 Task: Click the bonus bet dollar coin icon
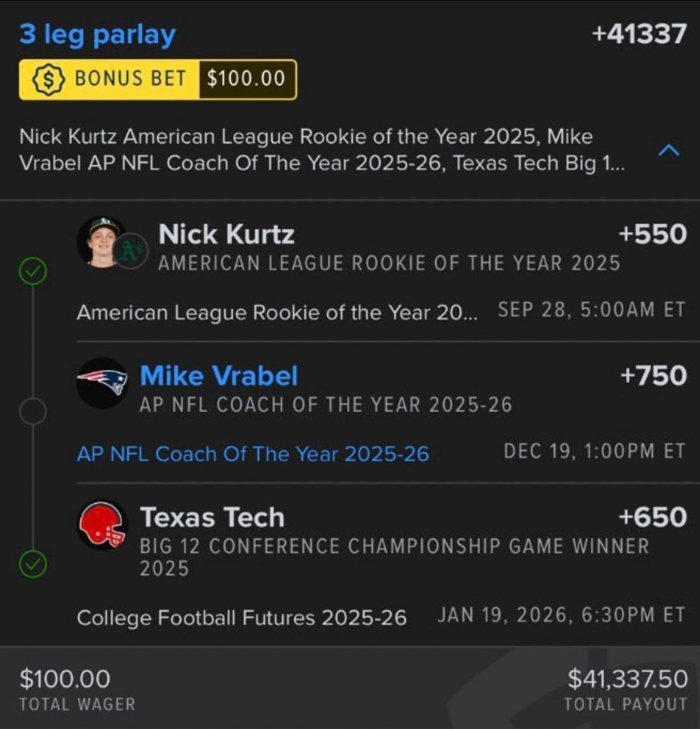48,79
